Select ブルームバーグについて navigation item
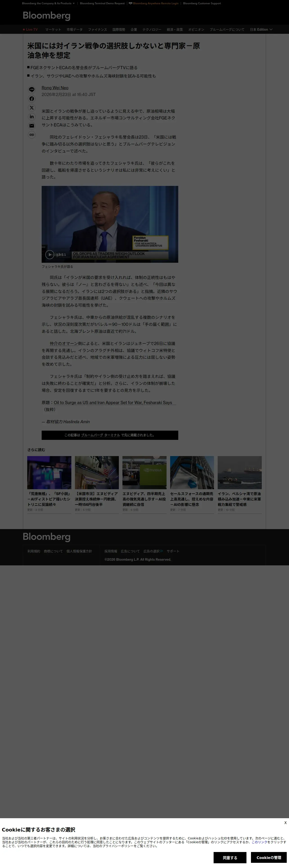289x868 pixels. 227,30
